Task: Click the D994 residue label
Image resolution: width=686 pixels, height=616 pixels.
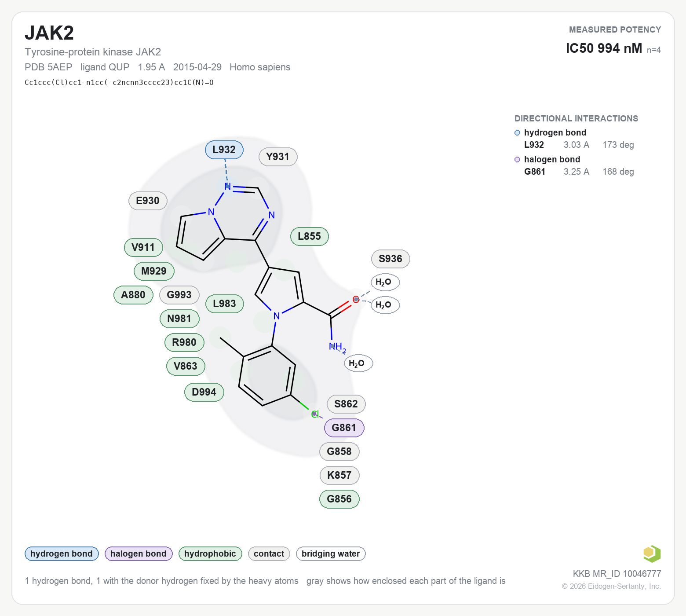Action: click(204, 392)
